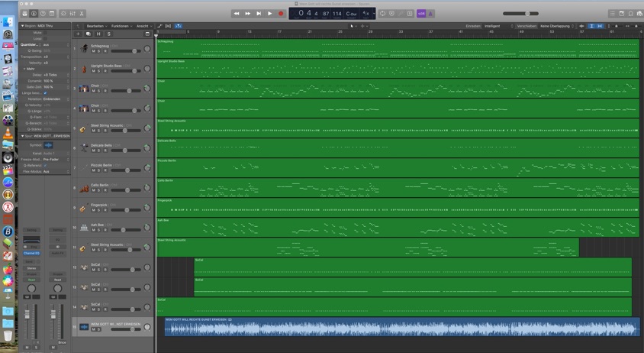Toggle the Loop checkbox in Region inspector

pos(45,38)
